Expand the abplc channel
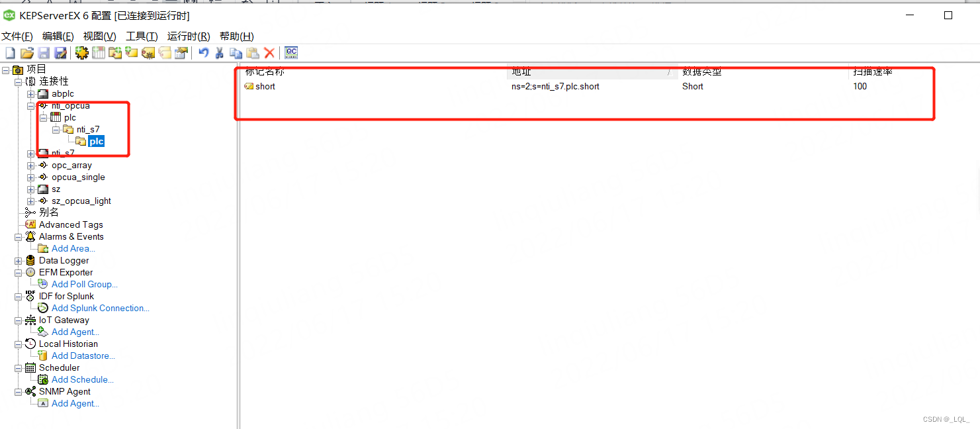Image resolution: width=980 pixels, height=429 pixels. (30, 94)
